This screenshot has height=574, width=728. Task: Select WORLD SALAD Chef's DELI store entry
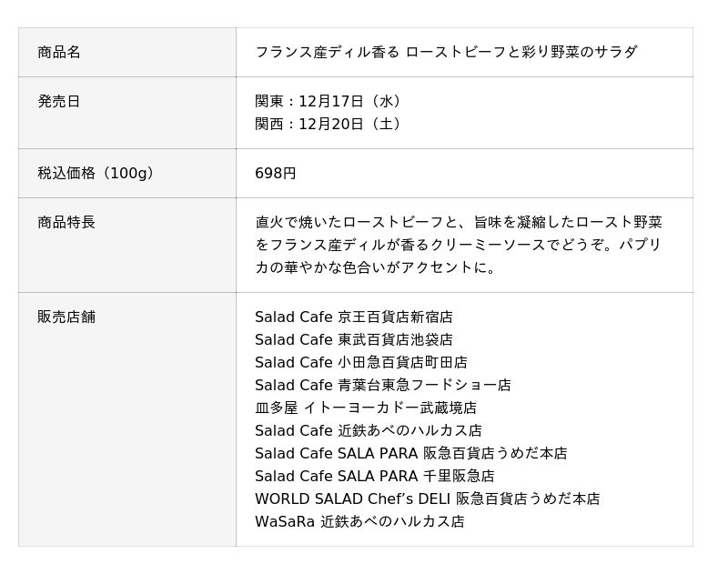pos(427,498)
